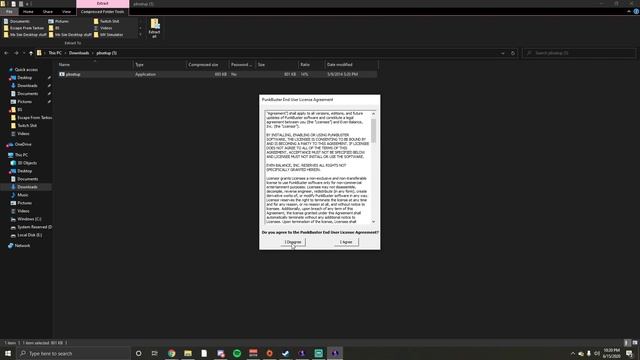Click the I Agree button
The width and height of the screenshot is (640, 360).
346,242
